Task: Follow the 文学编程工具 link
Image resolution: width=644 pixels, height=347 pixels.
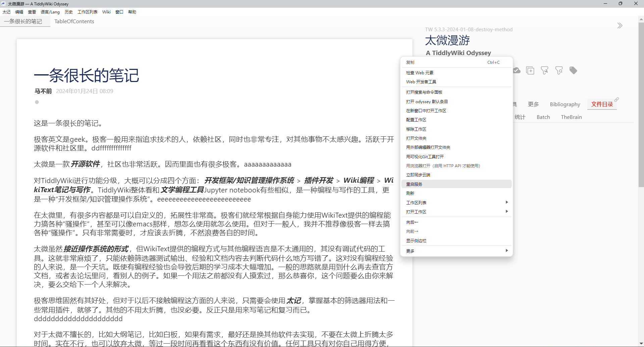Action: pyautogui.click(x=182, y=190)
